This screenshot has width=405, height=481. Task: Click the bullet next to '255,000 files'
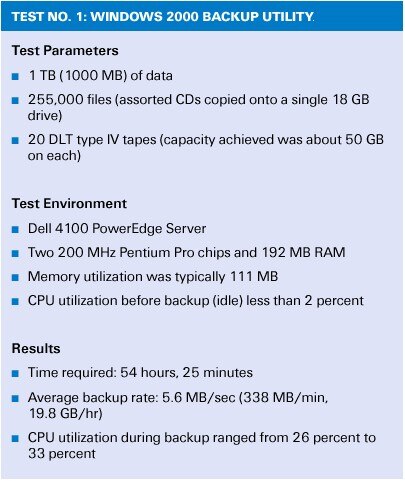coord(15,100)
